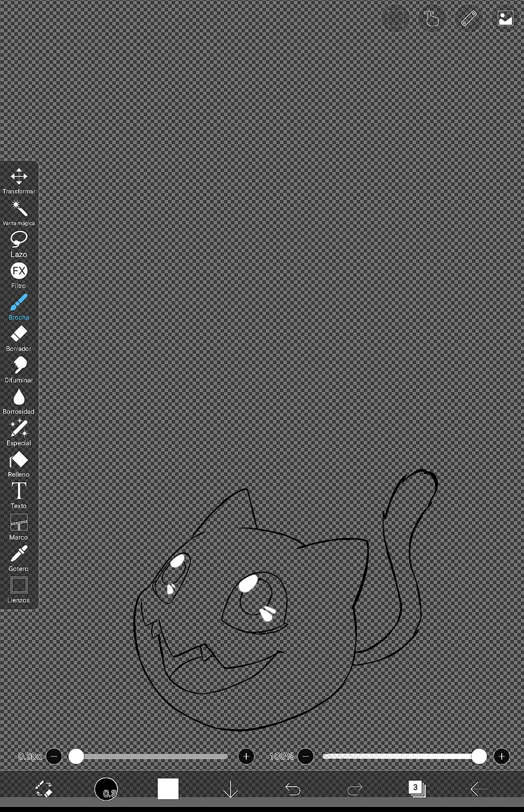Open the material image icon
This screenshot has width=524, height=812.
pos(506,18)
